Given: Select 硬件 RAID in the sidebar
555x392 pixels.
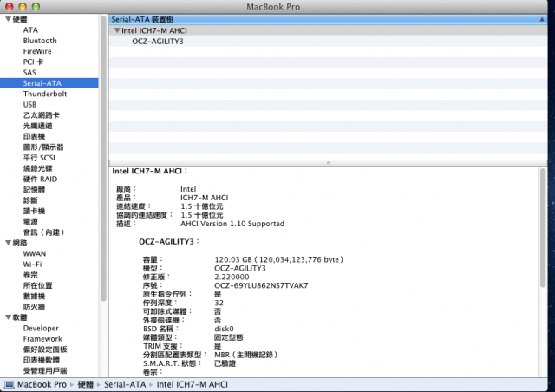Looking at the screenshot, I should pos(40,179).
